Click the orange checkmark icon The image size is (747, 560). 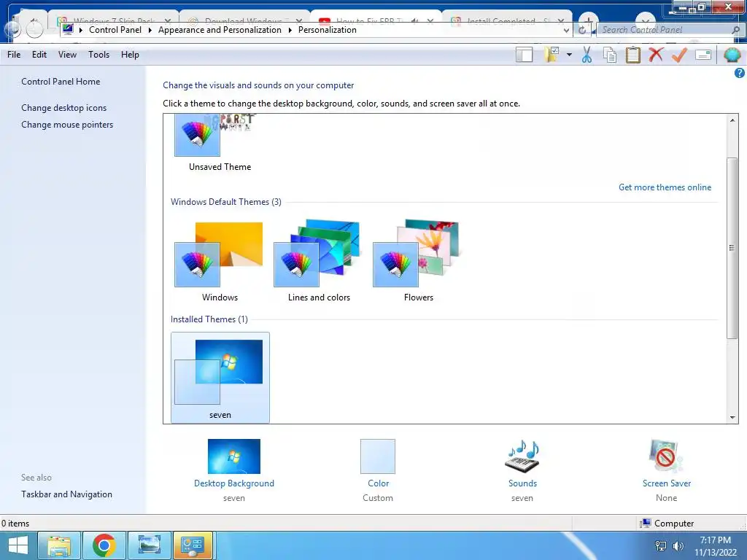[679, 55]
